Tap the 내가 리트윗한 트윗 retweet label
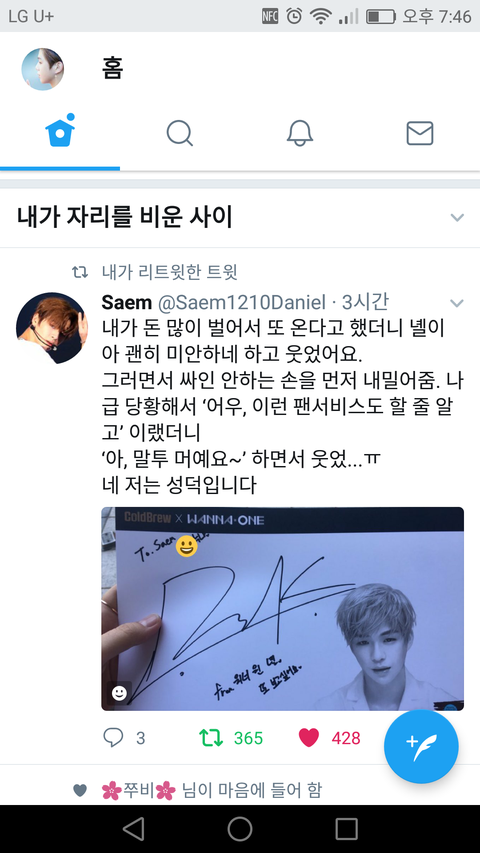 click(x=169, y=272)
